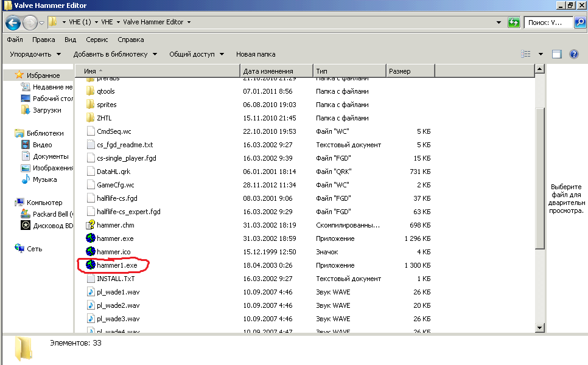The height and width of the screenshot is (365, 588).
Task: Open the Сервис menu
Action: pyautogui.click(x=97, y=40)
